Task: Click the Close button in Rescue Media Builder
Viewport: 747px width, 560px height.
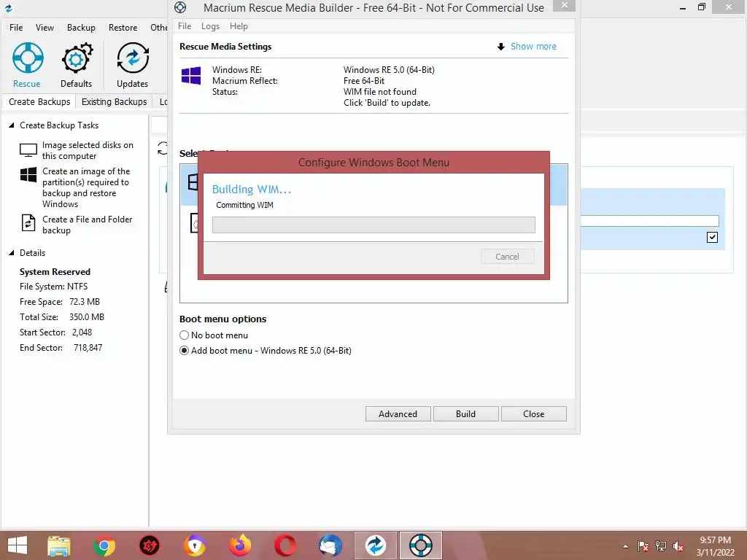Action: 533,414
